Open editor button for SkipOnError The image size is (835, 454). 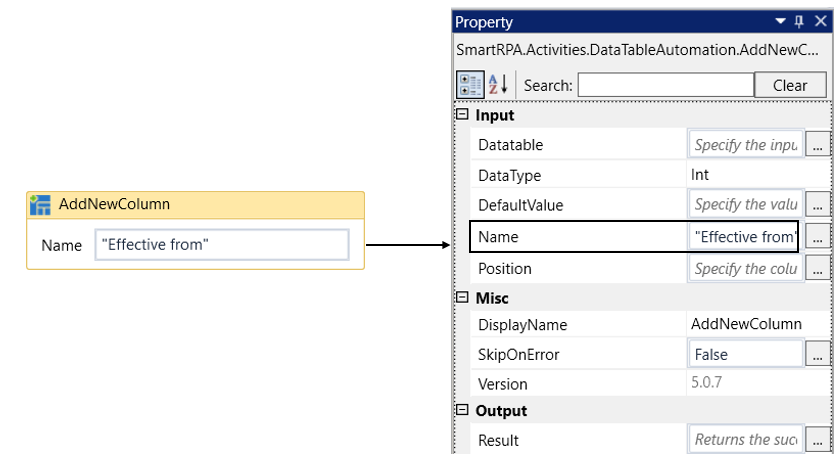[x=817, y=355]
